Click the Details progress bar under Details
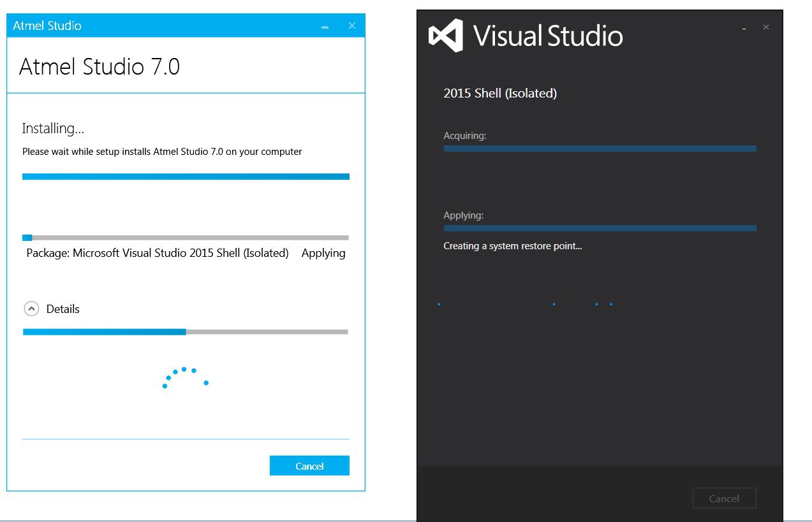Image resolution: width=812 pixels, height=522 pixels. point(186,331)
